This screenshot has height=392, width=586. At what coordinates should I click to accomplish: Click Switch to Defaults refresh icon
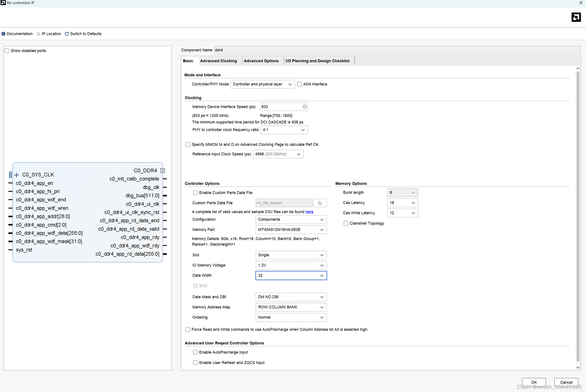pos(67,34)
